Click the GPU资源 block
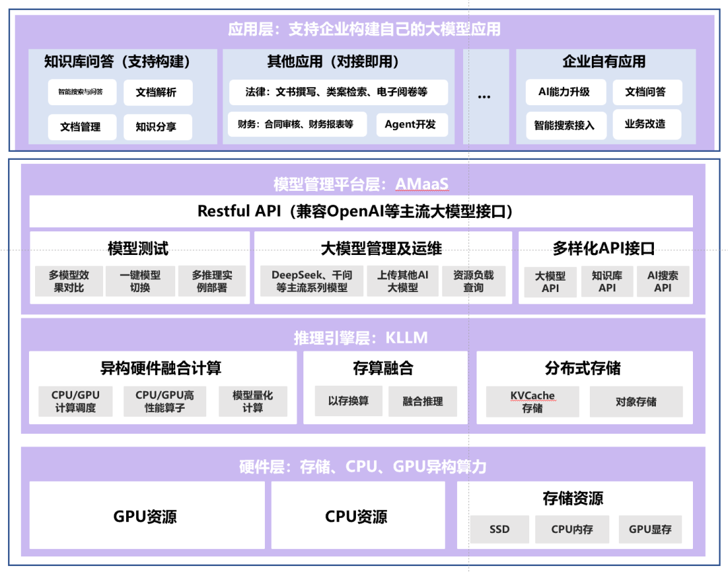The width and height of the screenshot is (728, 572). (145, 517)
